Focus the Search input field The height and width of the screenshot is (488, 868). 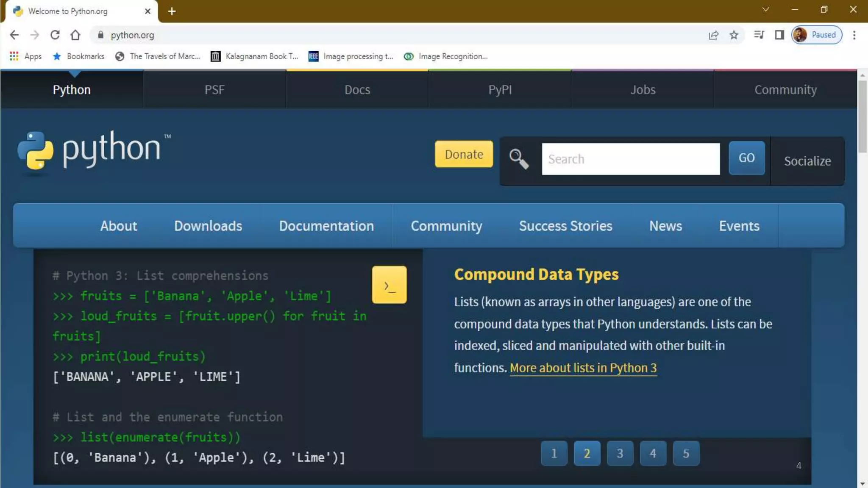(x=630, y=159)
